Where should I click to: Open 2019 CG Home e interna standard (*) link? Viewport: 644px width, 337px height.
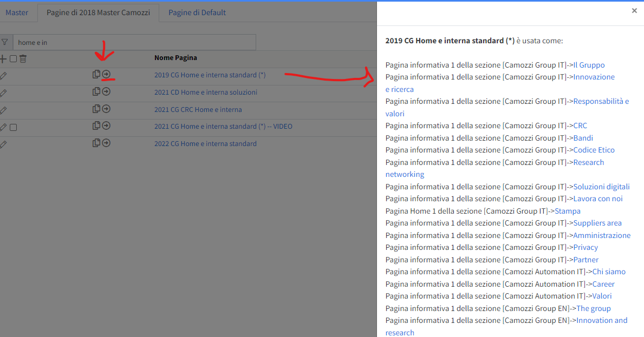[210, 75]
